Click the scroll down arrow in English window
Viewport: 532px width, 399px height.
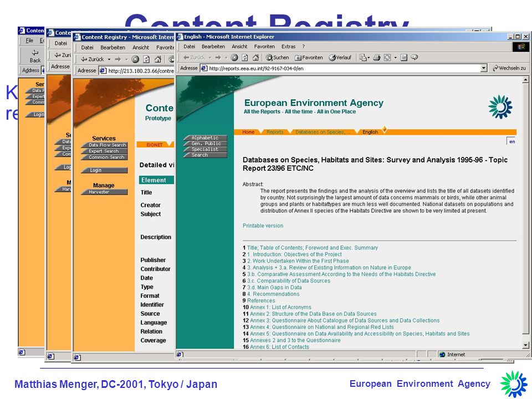point(525,345)
